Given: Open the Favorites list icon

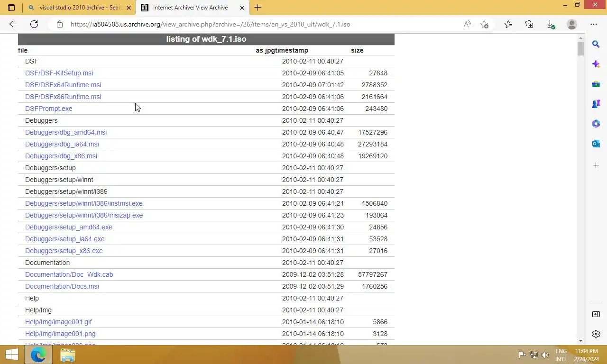Looking at the screenshot, I should click(x=508, y=24).
